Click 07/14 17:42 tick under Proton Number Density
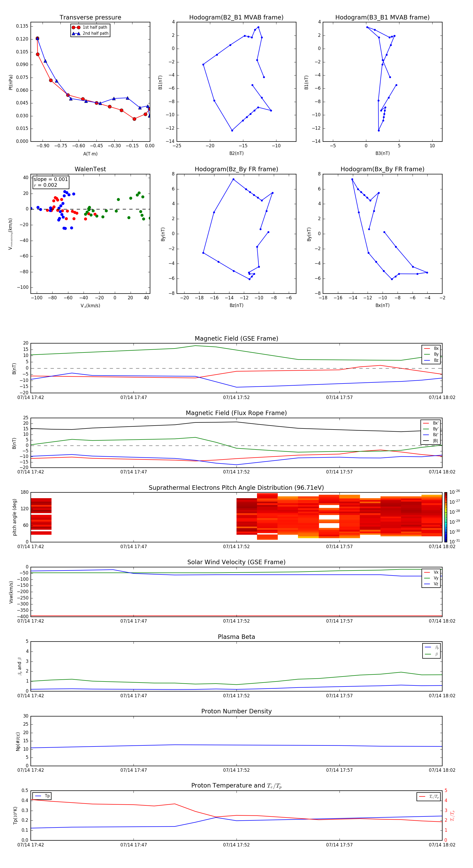The image size is (473, 868). (31, 770)
